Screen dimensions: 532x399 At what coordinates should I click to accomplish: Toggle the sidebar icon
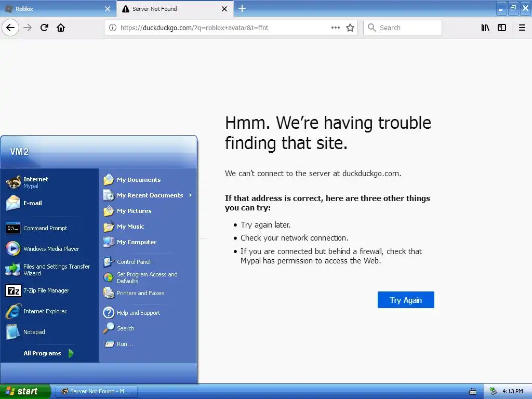502,28
